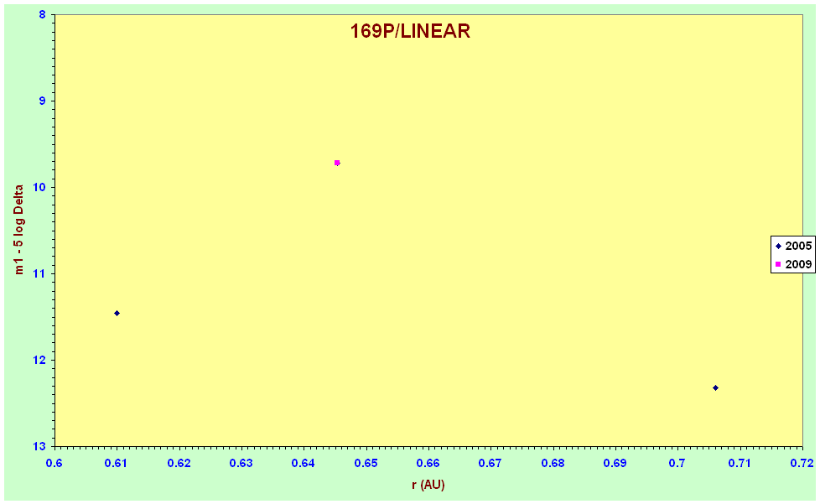Click the x-axis label 0.6
Viewport: 820px width, 504px height.
tap(54, 463)
